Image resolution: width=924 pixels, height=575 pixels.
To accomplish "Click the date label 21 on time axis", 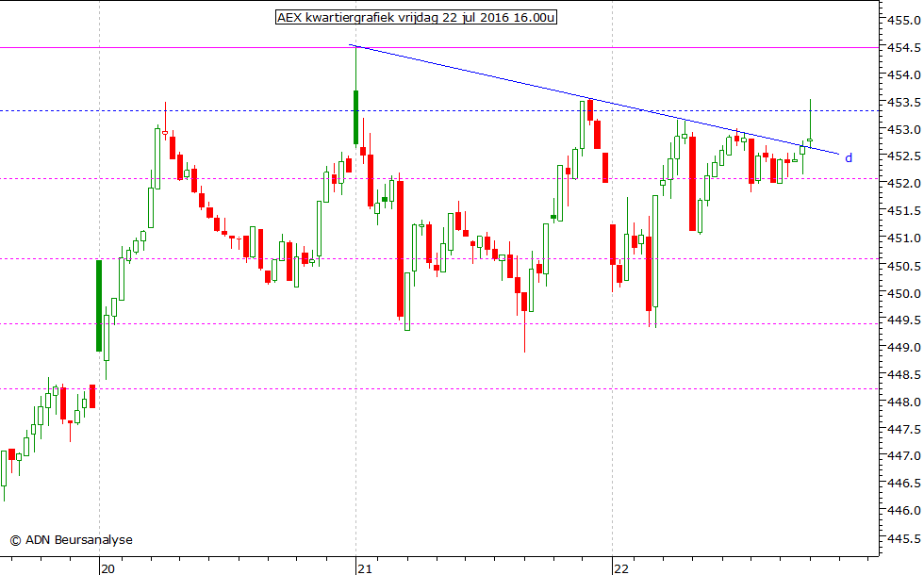I will click(x=365, y=568).
